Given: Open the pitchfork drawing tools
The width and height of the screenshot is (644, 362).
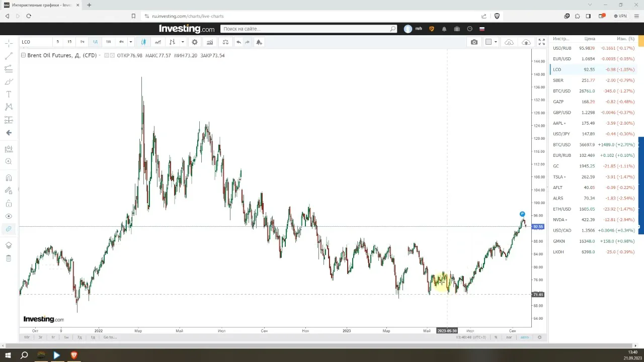Looking at the screenshot, I should [x=9, y=68].
